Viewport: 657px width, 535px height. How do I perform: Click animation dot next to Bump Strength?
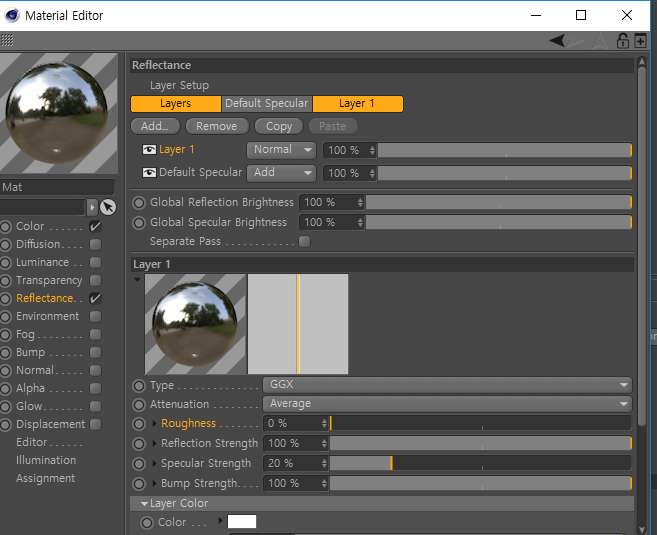click(x=139, y=484)
